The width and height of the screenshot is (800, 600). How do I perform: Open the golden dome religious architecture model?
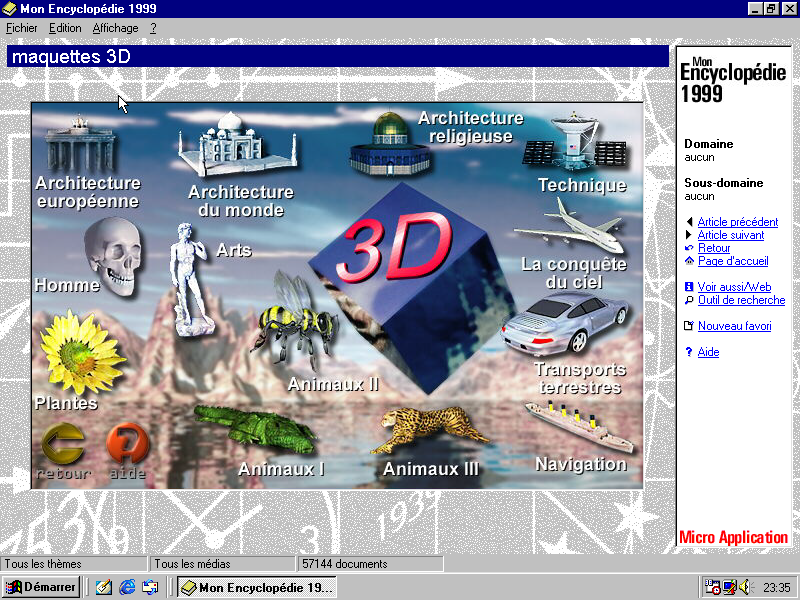[390, 144]
